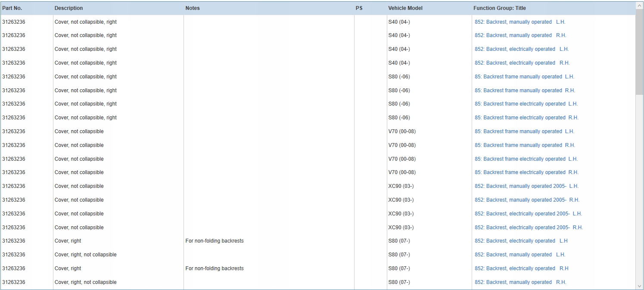Open S80 (07-) Backrest, electrically operated R.H link
This screenshot has height=290, width=644.
pos(522,268)
